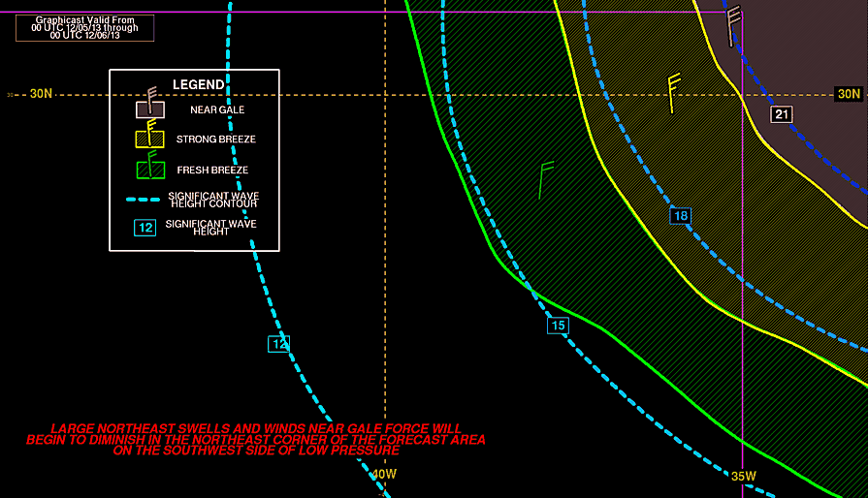Click the dashed wave height contour legend sample

pos(144,200)
